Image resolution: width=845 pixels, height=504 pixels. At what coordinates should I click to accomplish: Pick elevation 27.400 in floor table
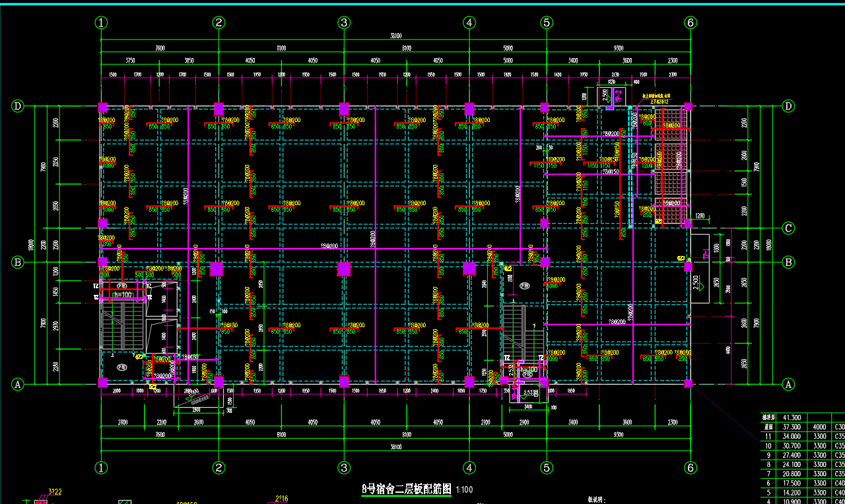pyautogui.click(x=791, y=455)
